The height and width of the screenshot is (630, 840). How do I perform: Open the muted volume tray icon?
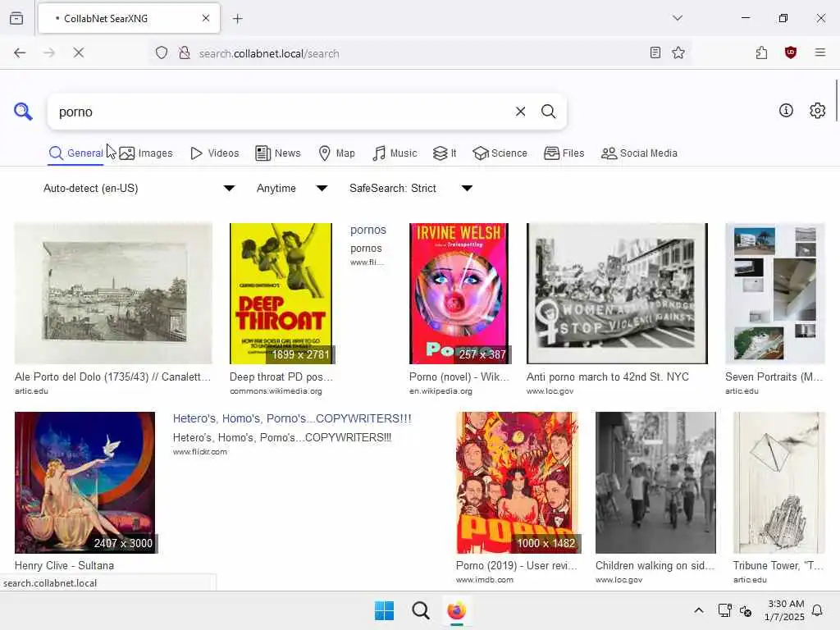(x=745, y=610)
